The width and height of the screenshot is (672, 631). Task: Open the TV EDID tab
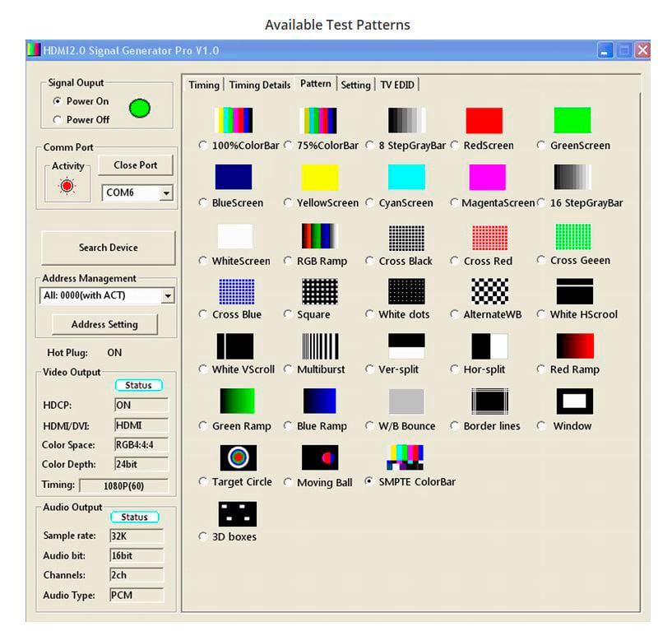(397, 85)
